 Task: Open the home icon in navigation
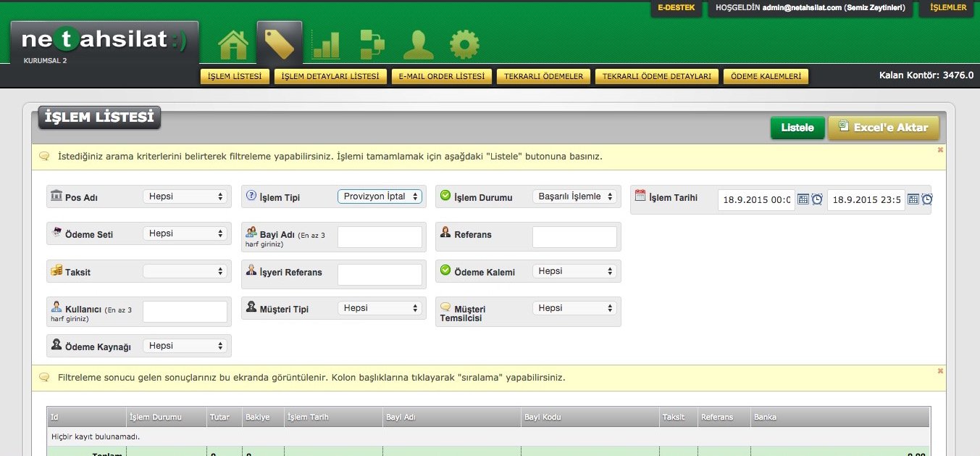[x=233, y=44]
